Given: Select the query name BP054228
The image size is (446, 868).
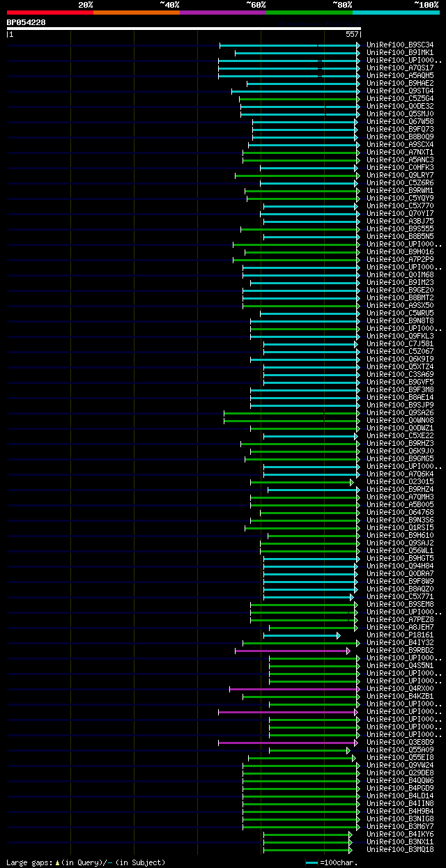Looking at the screenshot, I should (x=26, y=22).
